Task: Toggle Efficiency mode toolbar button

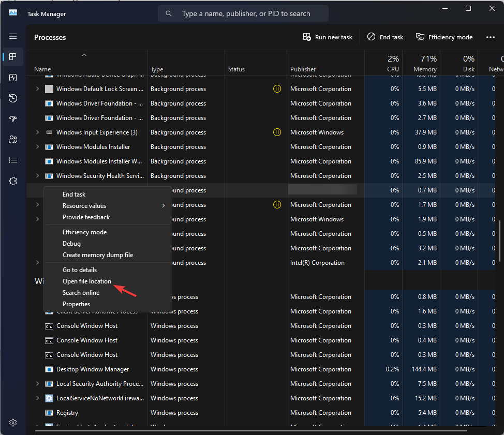Action: (444, 37)
